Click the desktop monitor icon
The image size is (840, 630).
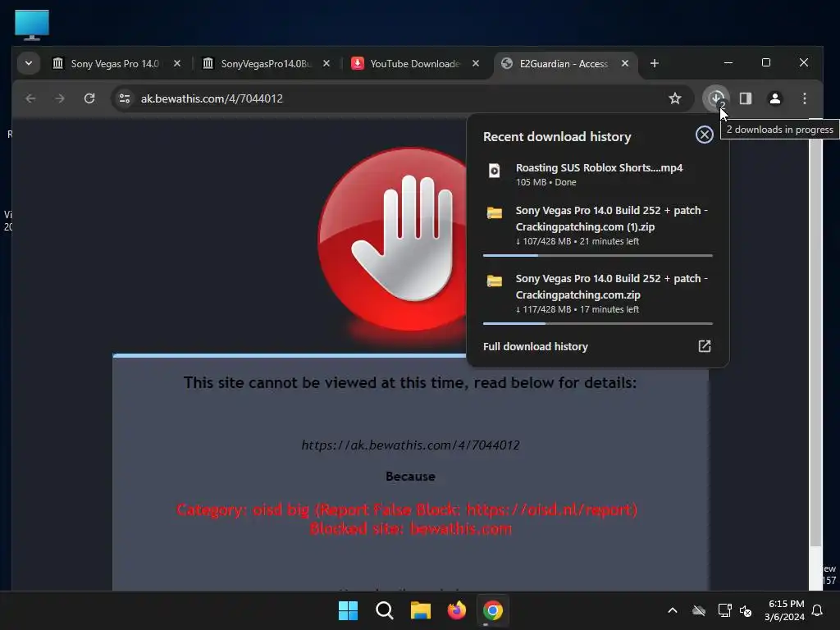tap(32, 25)
